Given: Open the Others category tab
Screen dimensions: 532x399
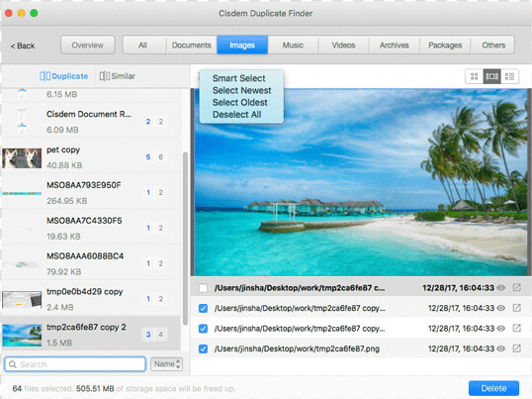Looking at the screenshot, I should [493, 46].
